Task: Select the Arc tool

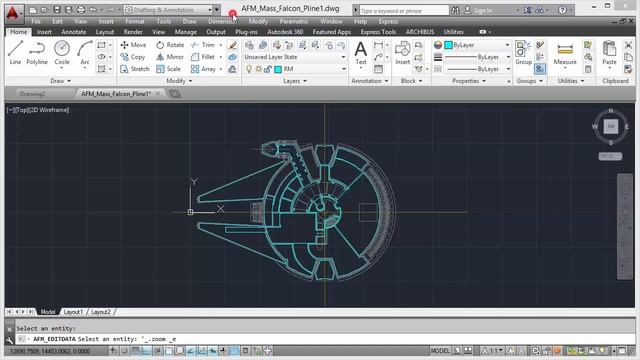Action: click(85, 52)
